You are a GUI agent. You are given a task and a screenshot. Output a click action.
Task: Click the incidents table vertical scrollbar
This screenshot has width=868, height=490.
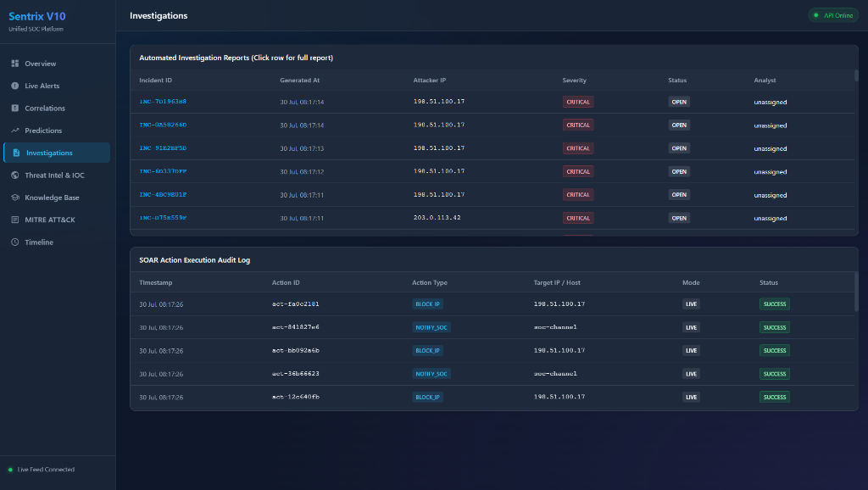click(856, 75)
